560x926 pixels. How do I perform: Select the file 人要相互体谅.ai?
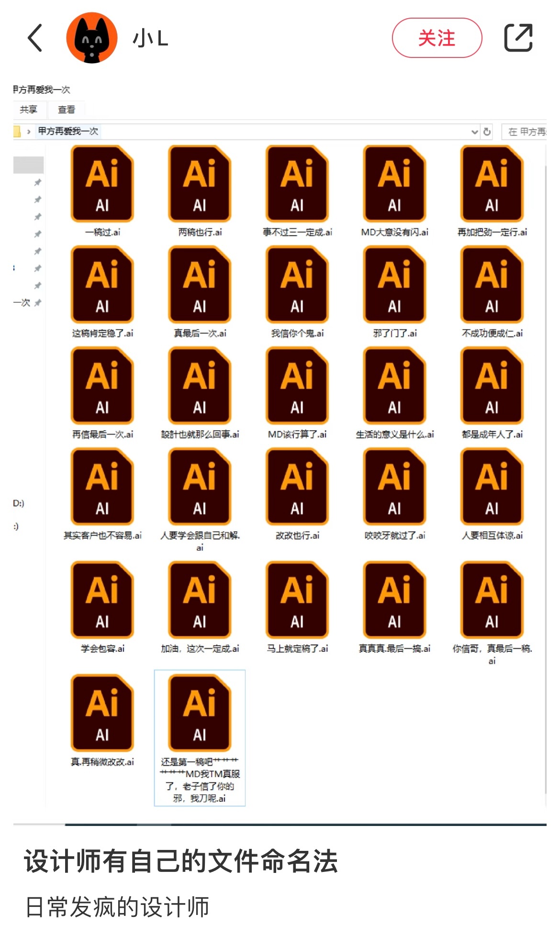tap(492, 495)
